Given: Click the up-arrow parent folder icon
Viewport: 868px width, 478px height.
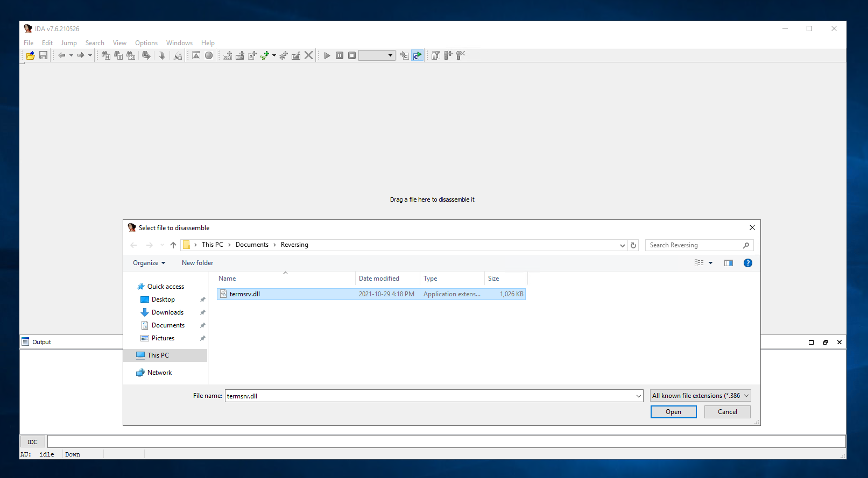Looking at the screenshot, I should [x=173, y=245].
